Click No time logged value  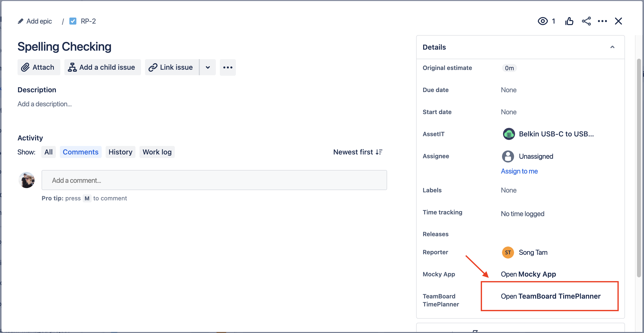point(523,214)
